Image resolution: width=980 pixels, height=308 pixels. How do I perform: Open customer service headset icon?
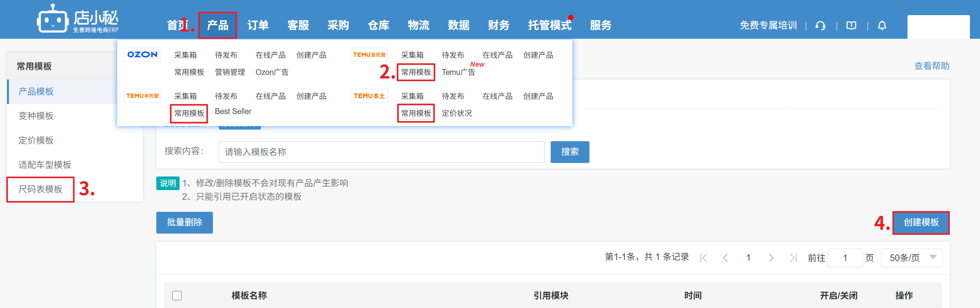[820, 26]
